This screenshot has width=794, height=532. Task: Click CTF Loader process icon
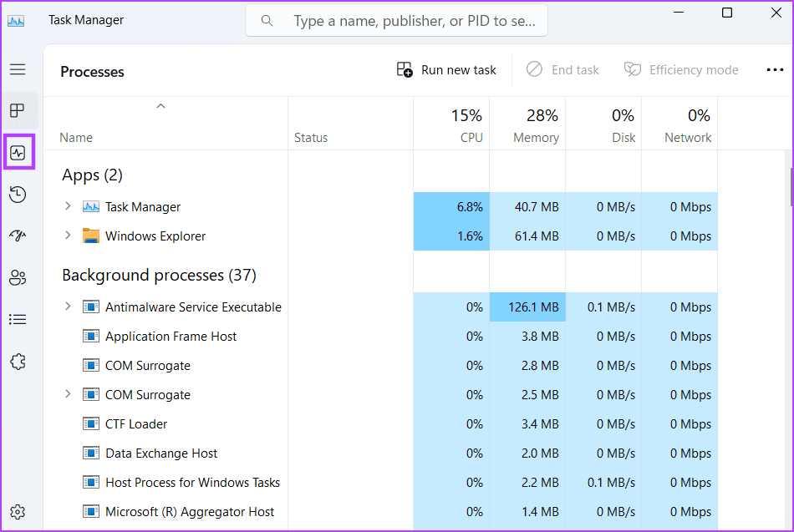91,423
